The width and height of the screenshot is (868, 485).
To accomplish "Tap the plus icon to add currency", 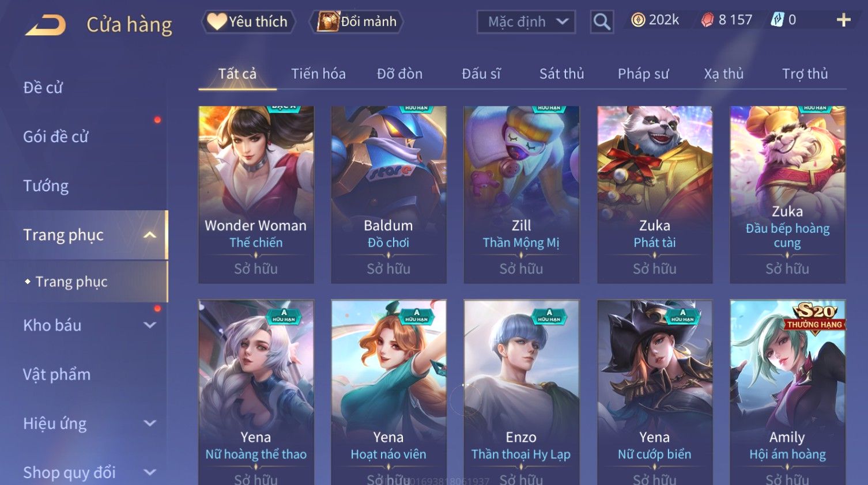I will [843, 20].
